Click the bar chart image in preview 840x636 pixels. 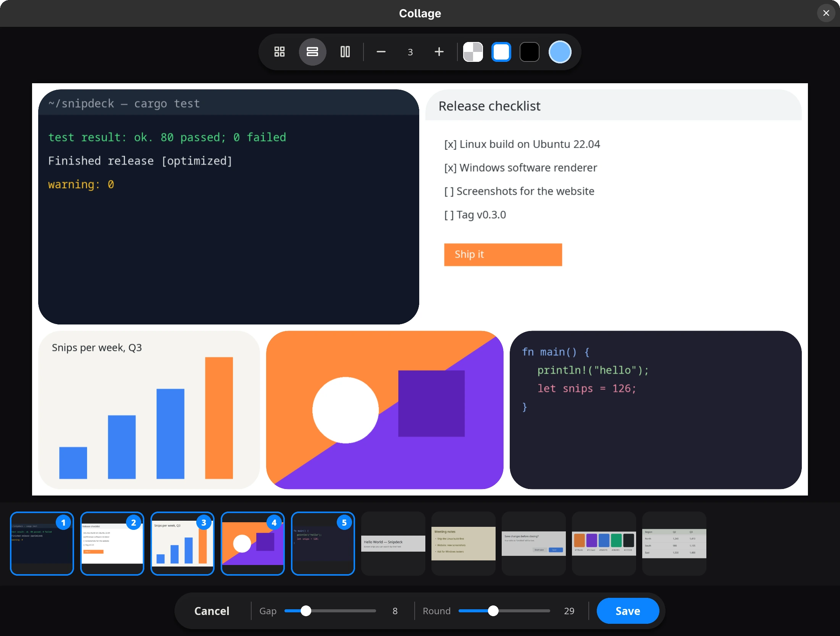pos(149,410)
